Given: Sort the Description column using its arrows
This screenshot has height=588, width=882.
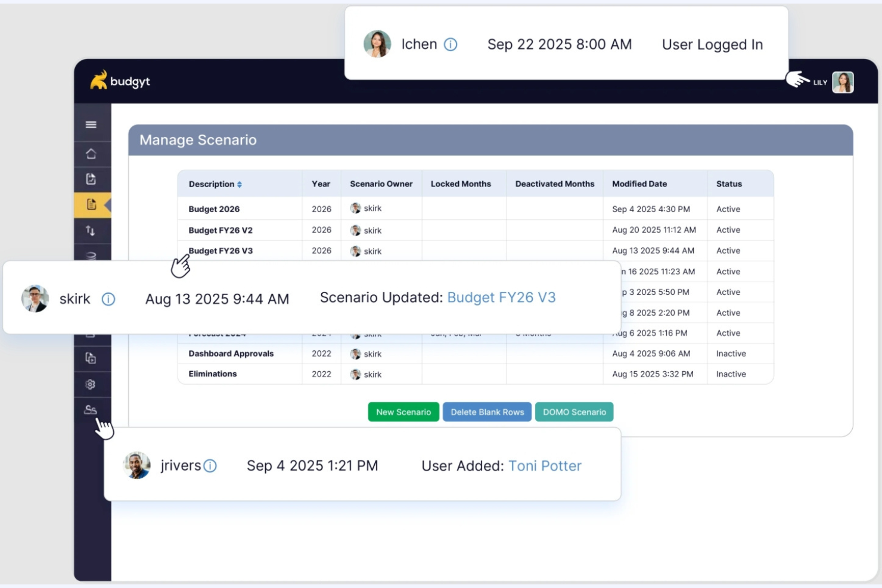Looking at the screenshot, I should (x=241, y=184).
